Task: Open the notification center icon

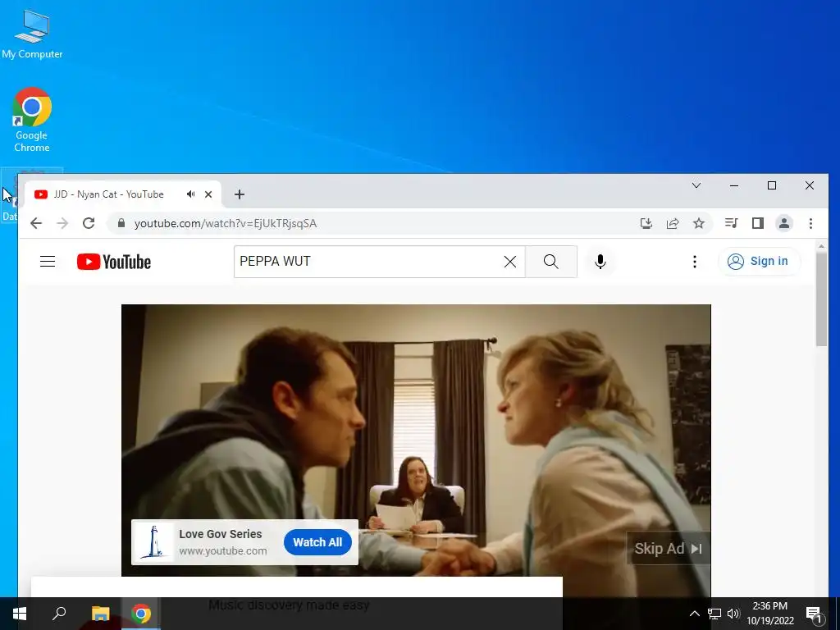Action: point(814,614)
